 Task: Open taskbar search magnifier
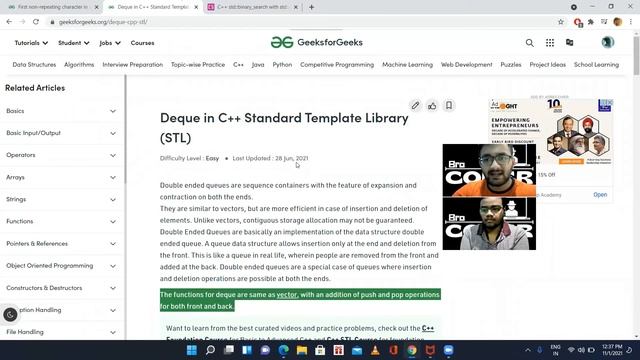click(x=210, y=350)
